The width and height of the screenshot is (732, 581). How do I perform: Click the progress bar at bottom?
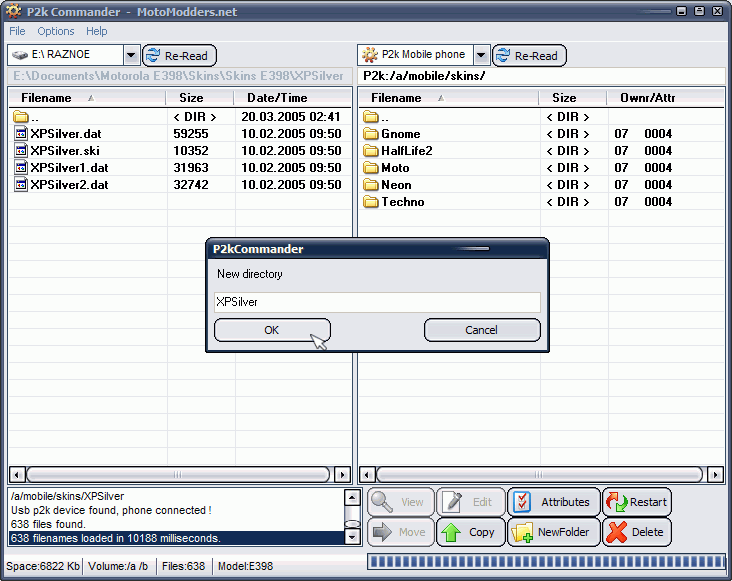[546, 562]
